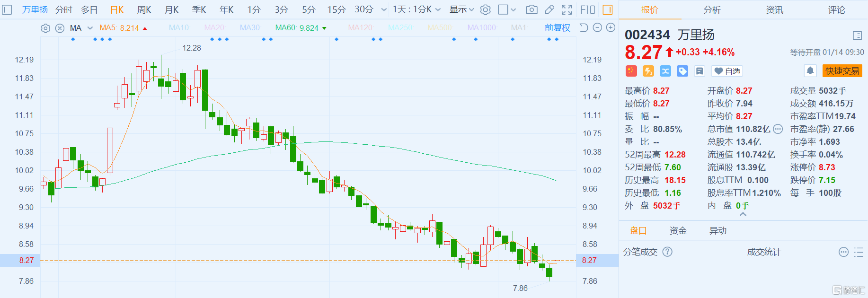Toggle MA500 indicator line
The width and height of the screenshot is (868, 298).
440,28
